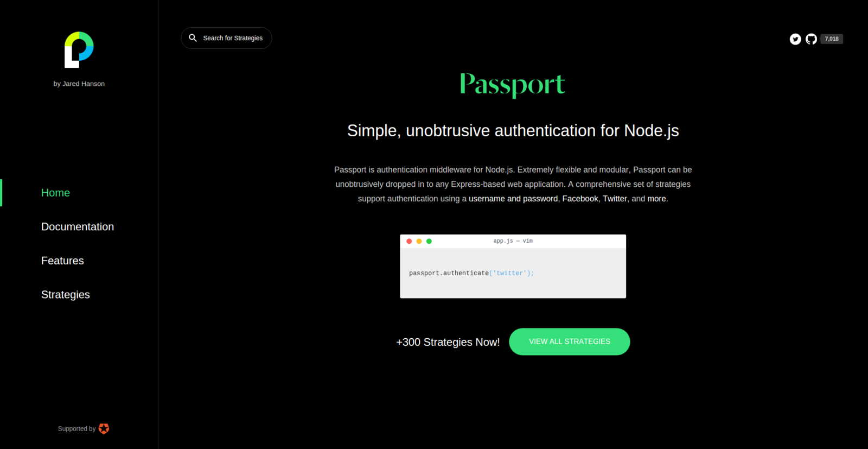868x449 pixels.
Task: Follow the Twitter strategy link in the description
Action: point(615,199)
